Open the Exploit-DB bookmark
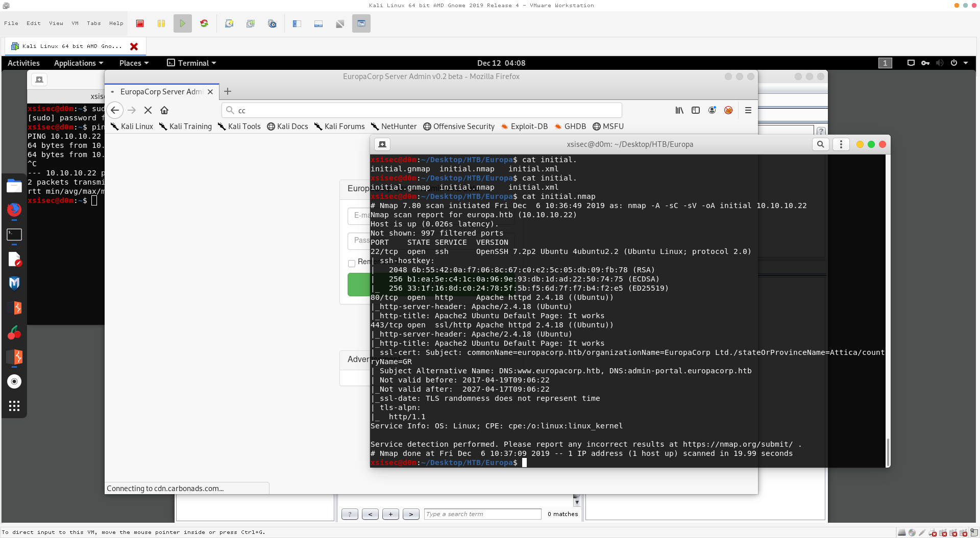The height and width of the screenshot is (538, 980). [x=524, y=126]
